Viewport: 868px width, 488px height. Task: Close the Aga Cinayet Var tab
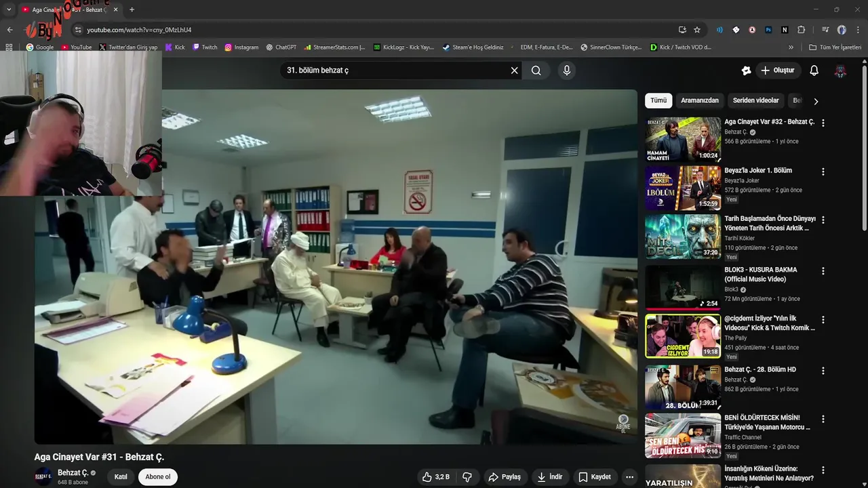click(x=115, y=9)
